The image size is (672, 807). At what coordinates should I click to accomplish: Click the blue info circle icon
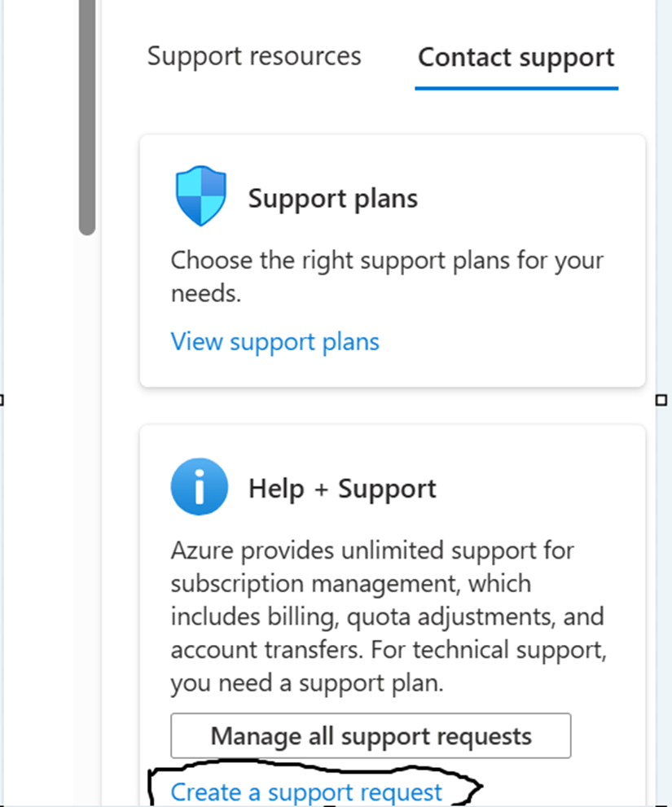(200, 487)
